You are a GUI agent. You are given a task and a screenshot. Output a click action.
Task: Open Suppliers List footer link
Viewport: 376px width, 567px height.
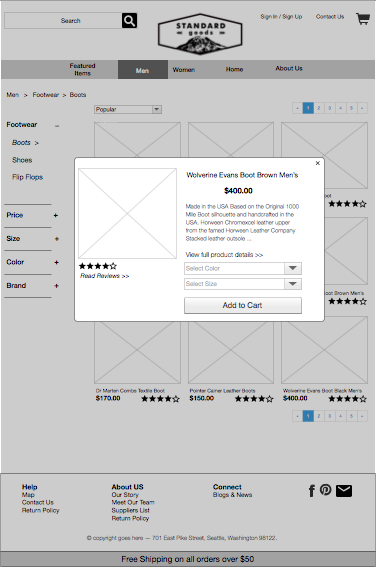click(x=131, y=510)
